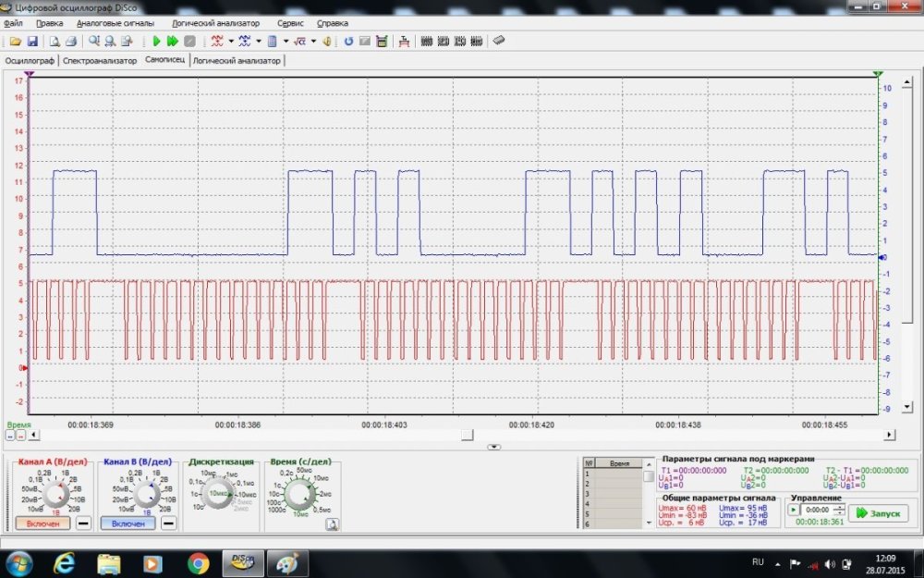Toggle Channel B 'Включен' button
Viewport: 924px width, 578px height.
coord(128,523)
